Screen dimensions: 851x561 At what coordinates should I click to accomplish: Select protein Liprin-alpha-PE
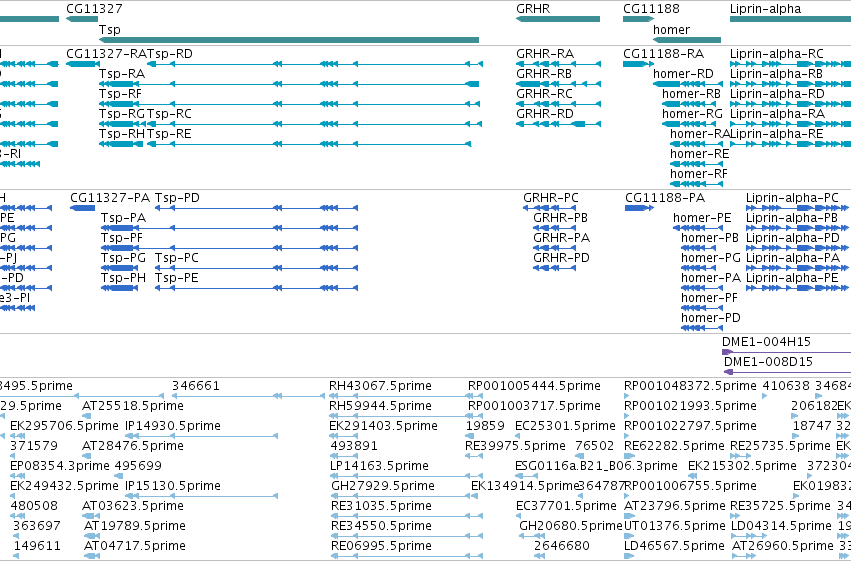point(792,278)
